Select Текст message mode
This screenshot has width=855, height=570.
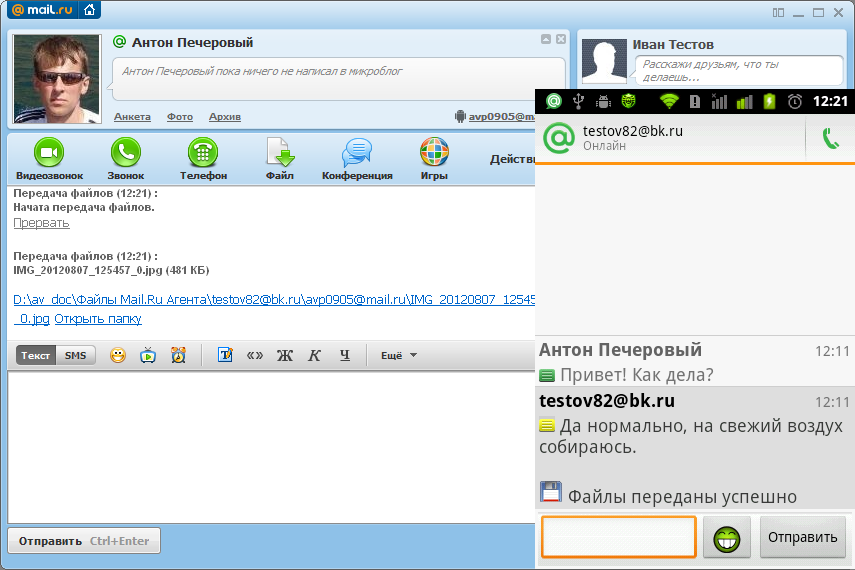point(36,355)
